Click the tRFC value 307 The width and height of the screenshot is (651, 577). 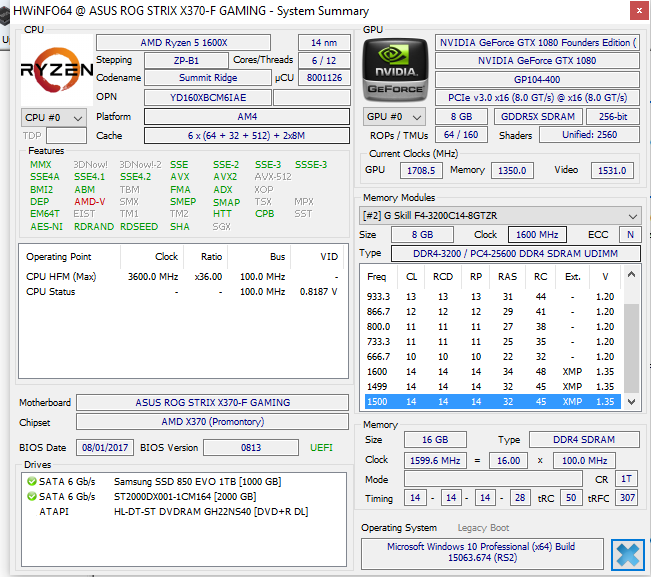pyautogui.click(x=627, y=498)
